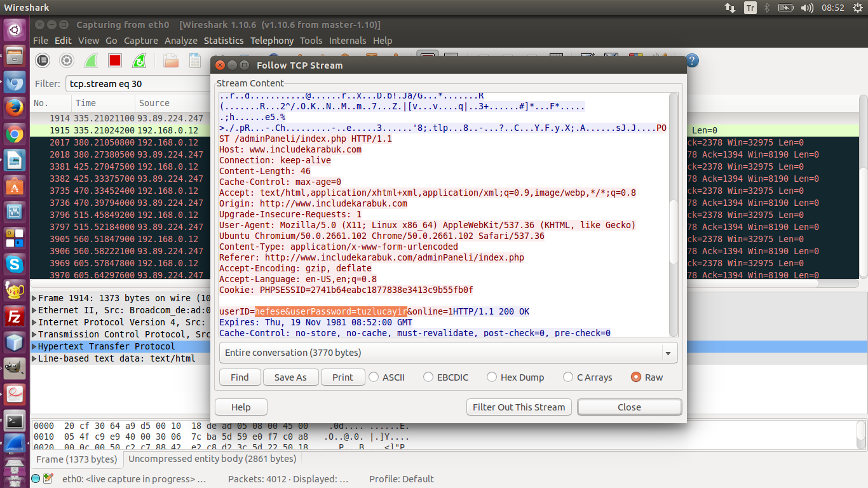Click the Save As button

tap(290, 377)
